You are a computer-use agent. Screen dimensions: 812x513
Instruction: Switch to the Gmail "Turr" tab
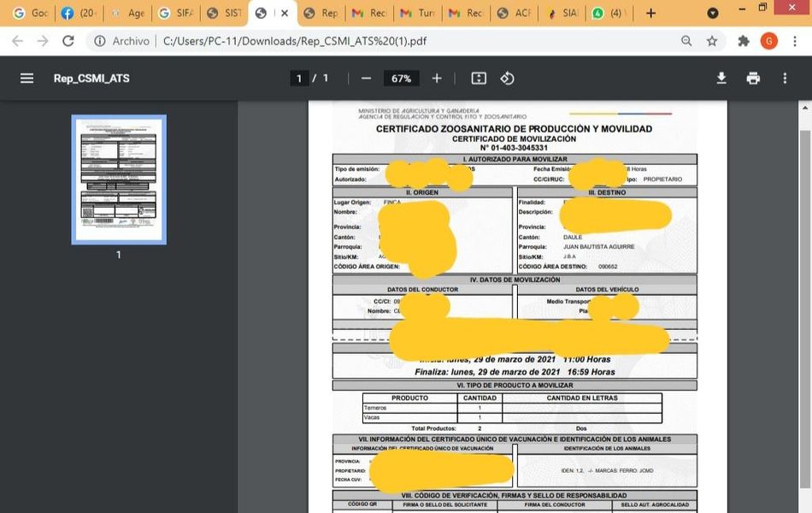[x=416, y=13]
